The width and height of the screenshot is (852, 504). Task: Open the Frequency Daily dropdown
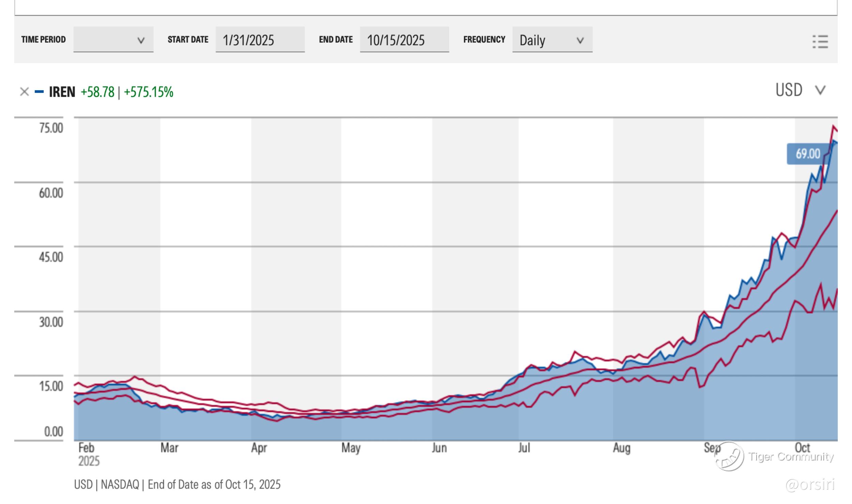pos(552,40)
